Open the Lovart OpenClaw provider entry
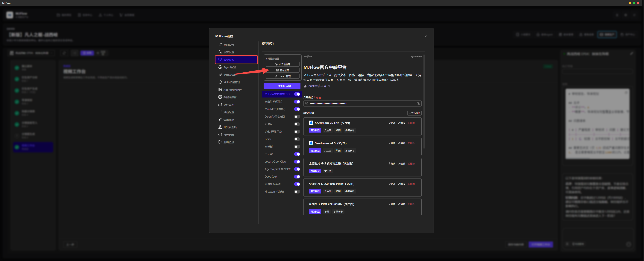Viewport: 644px width, 261px height. (282, 162)
